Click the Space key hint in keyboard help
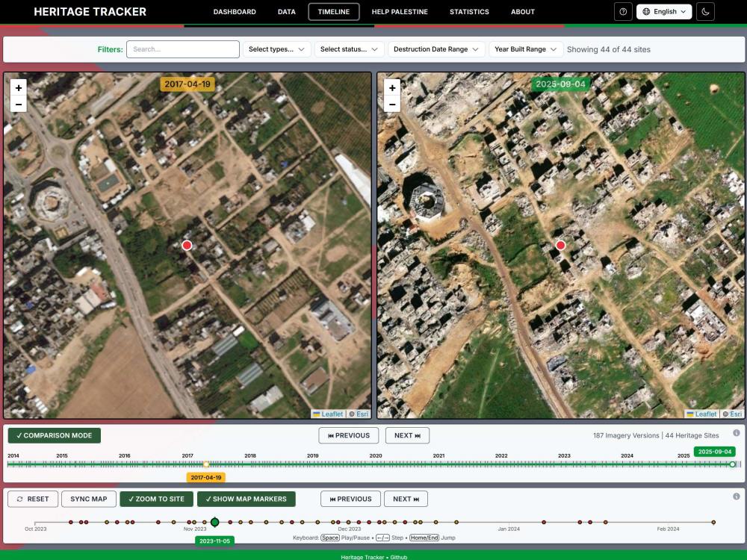This screenshot has height=560, width=747. click(329, 538)
